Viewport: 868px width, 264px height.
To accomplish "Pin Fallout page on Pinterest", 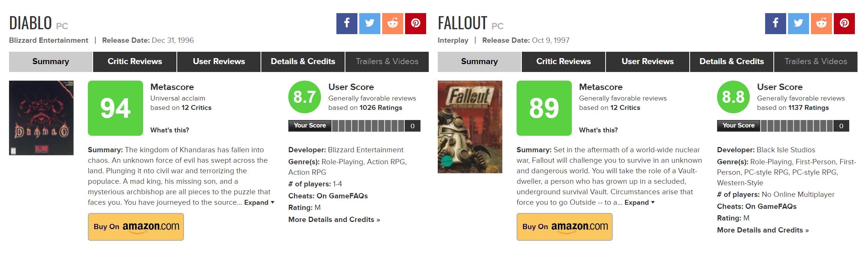I will (844, 23).
